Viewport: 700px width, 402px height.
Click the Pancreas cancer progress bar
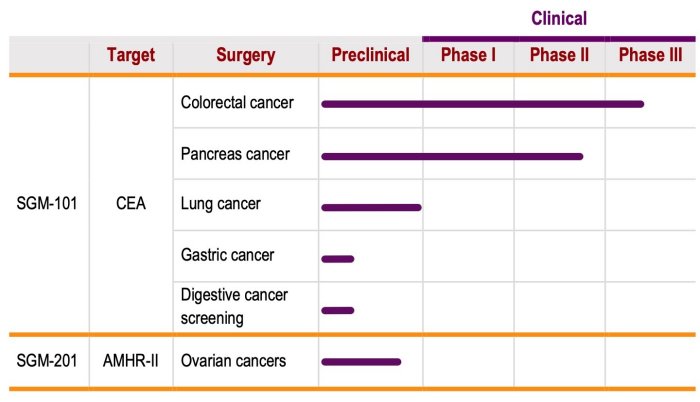tap(452, 156)
